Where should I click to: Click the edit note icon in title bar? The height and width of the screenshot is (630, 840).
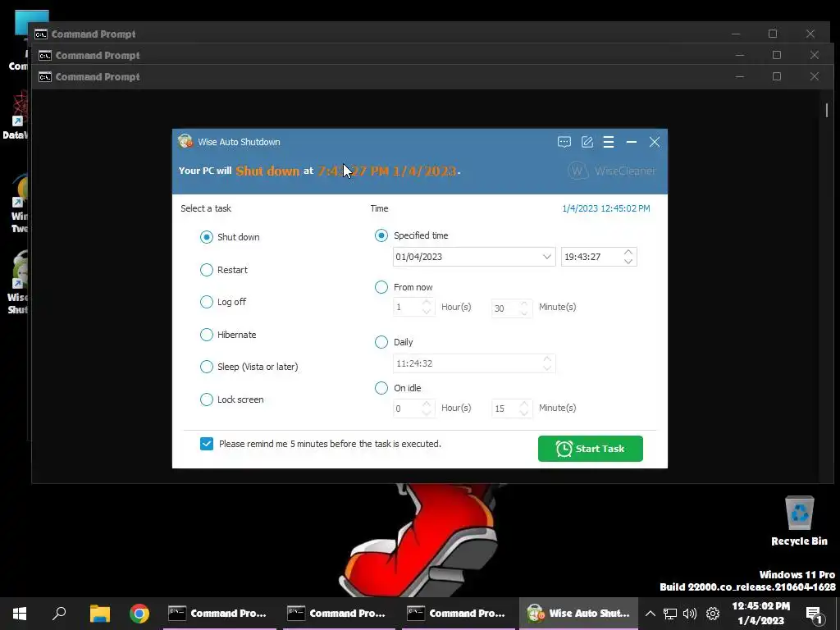[x=587, y=142]
